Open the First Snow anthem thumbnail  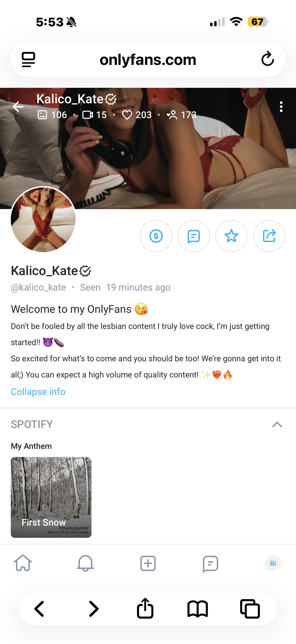pyautogui.click(x=51, y=497)
